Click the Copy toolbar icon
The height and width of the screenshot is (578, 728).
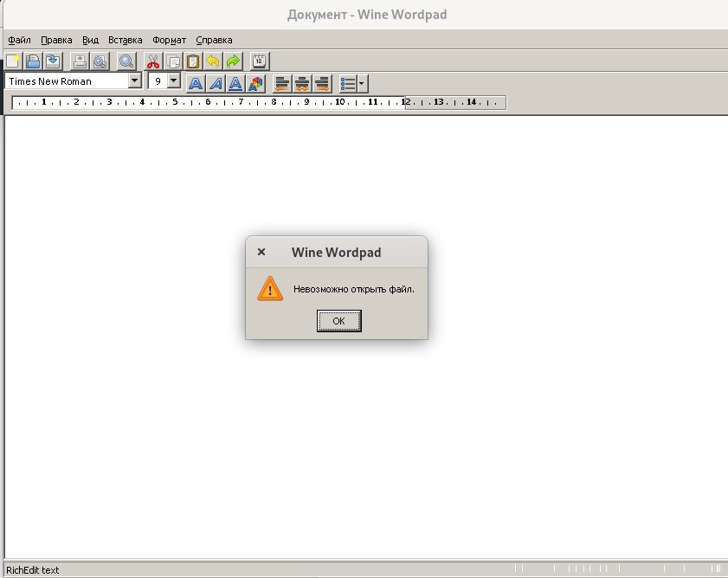tap(173, 61)
